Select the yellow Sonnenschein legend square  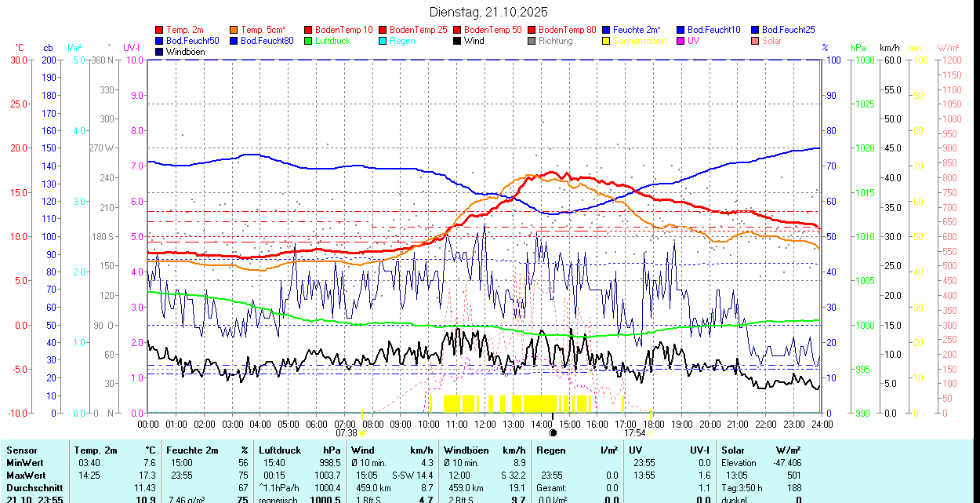[x=607, y=41]
